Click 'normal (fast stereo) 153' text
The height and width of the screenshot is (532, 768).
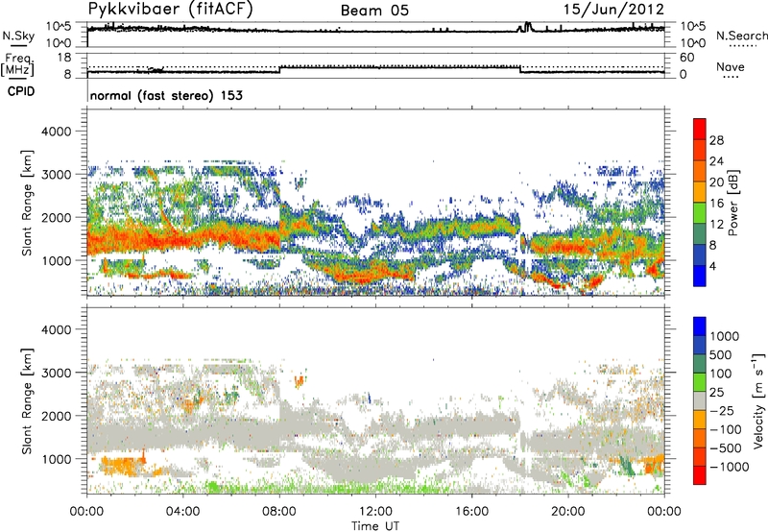coord(166,95)
